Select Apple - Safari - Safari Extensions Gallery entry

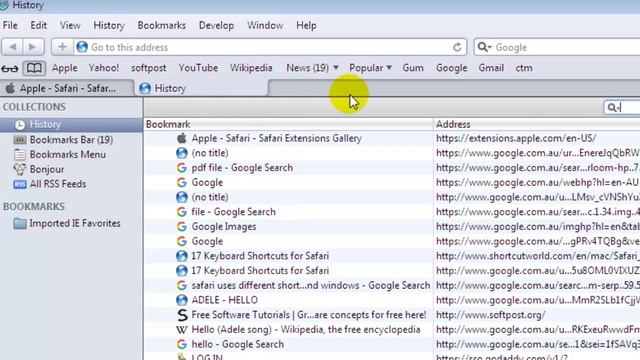[x=276, y=138]
